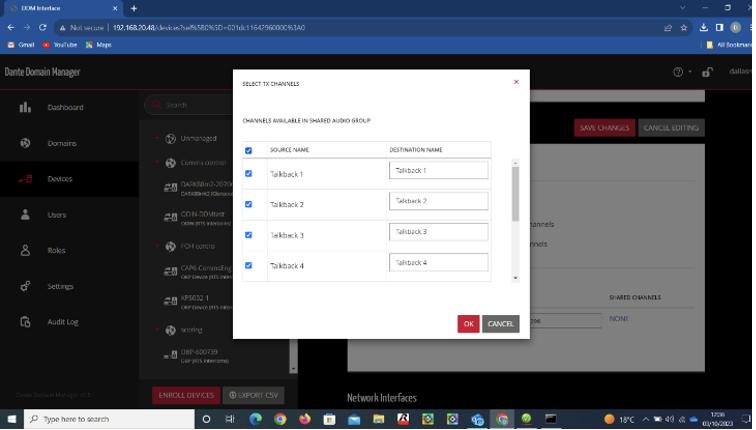Click the Users person icon
Viewport: 756px width, 430px height.
click(25, 215)
